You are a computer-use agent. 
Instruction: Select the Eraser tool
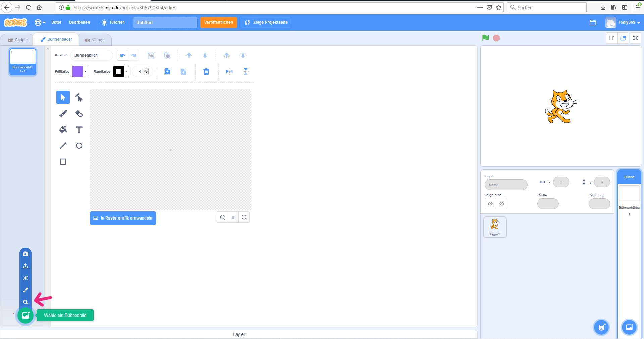79,113
